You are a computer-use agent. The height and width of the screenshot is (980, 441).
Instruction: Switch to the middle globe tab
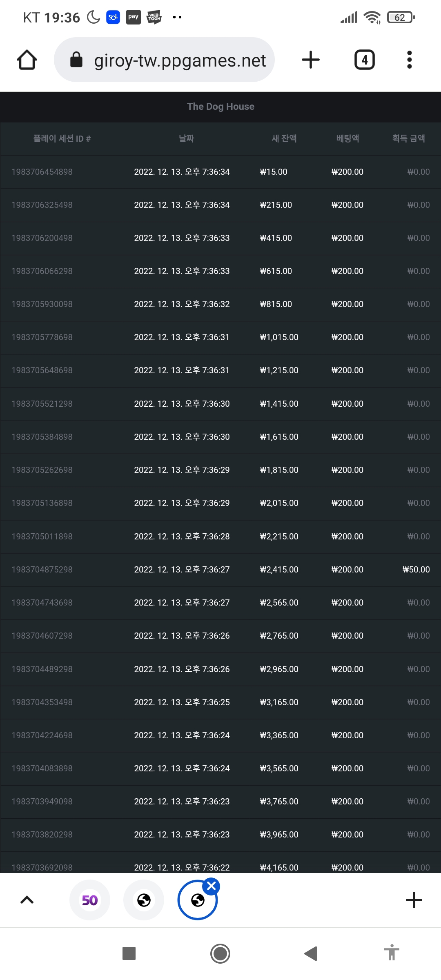[144, 900]
